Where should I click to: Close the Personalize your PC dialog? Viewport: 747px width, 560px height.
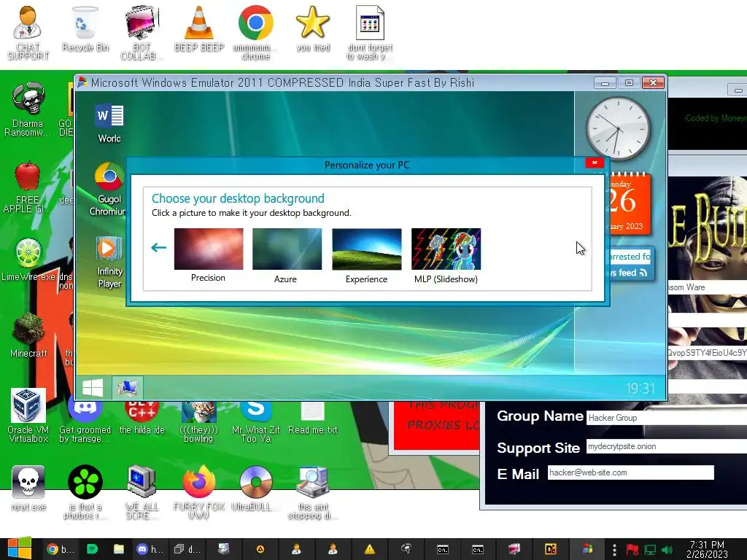coord(595,163)
